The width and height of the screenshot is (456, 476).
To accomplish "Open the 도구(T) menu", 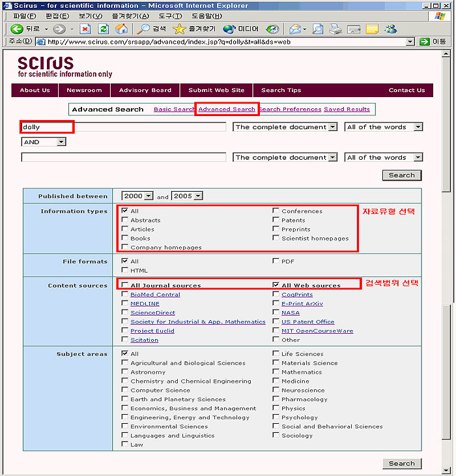I will click(x=170, y=16).
